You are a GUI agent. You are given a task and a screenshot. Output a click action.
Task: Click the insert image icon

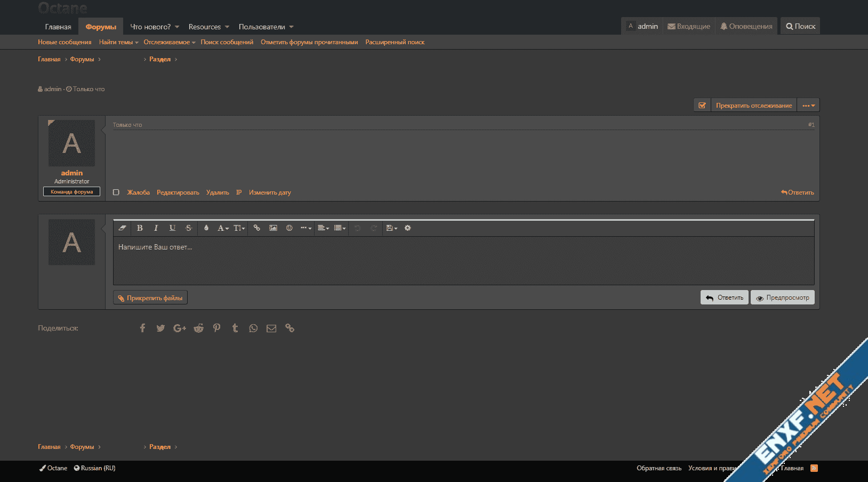pyautogui.click(x=273, y=228)
